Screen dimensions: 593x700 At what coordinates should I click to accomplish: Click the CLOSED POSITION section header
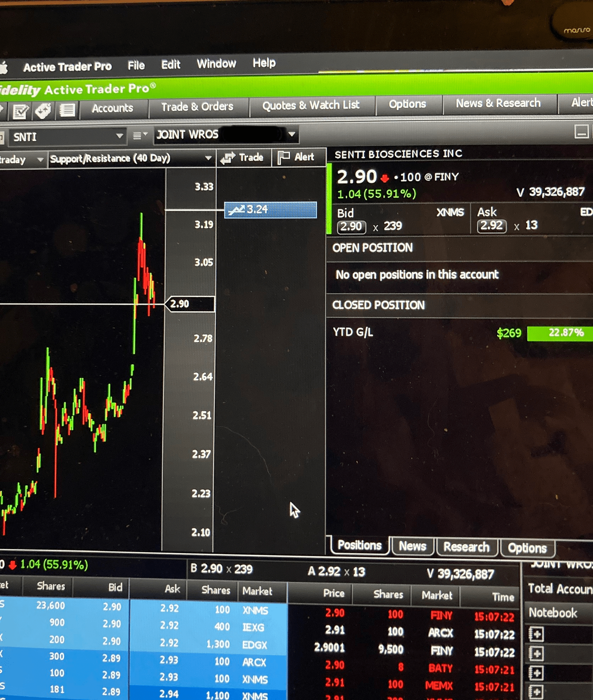[x=379, y=305]
